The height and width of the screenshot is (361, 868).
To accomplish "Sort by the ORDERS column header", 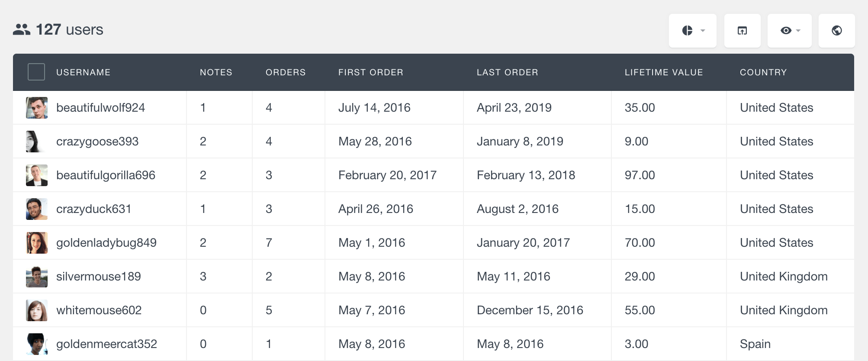I will pyautogui.click(x=286, y=72).
